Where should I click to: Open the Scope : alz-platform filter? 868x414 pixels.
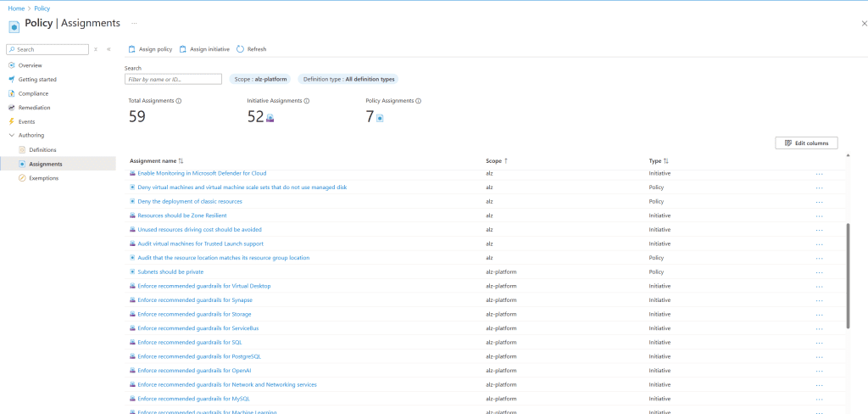click(x=260, y=79)
